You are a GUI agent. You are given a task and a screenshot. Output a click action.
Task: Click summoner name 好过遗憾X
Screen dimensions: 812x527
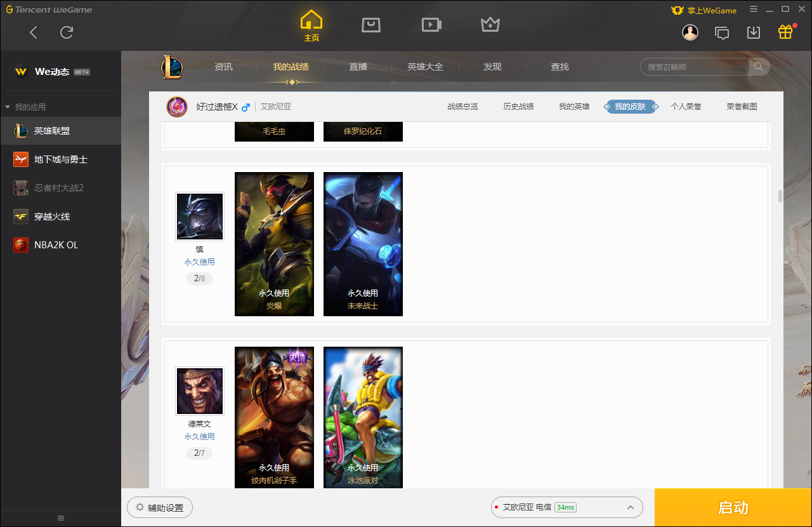[217, 107]
